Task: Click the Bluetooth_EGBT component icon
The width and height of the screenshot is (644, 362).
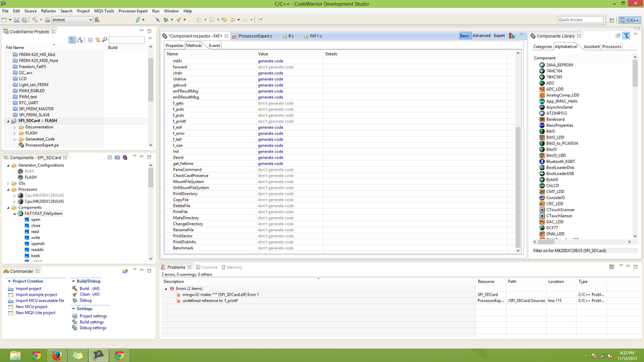Action: point(542,162)
